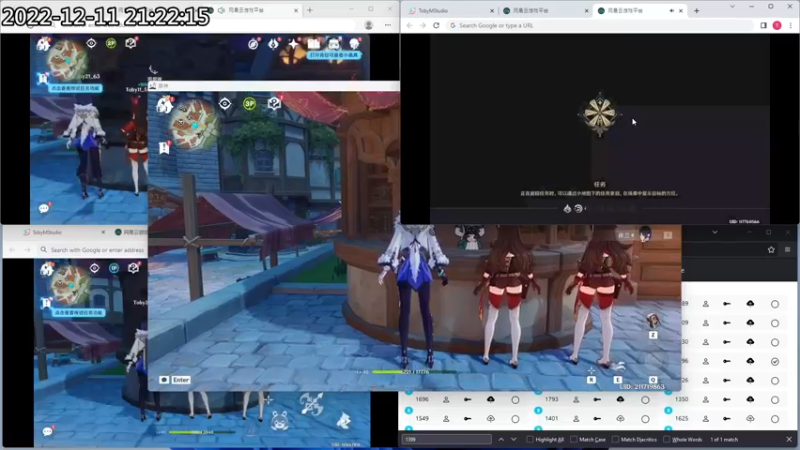This screenshot has width=800, height=450.
Task: Click the key icon in row 1793
Action: coord(597,399)
